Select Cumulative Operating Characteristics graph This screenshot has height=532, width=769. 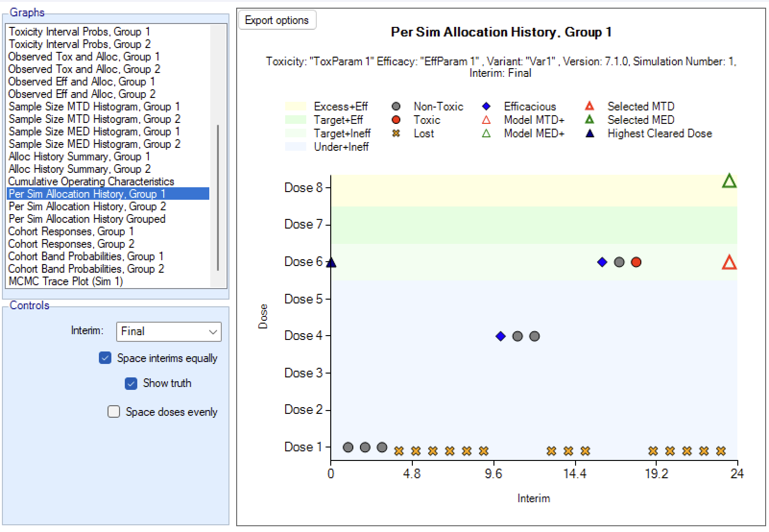point(91,181)
